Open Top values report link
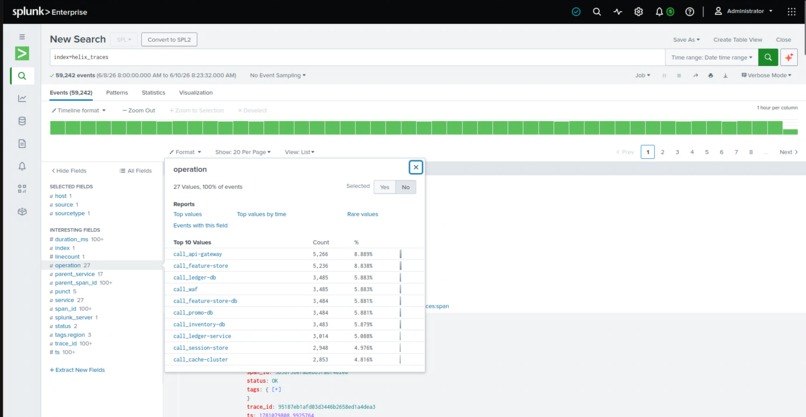 click(188, 214)
